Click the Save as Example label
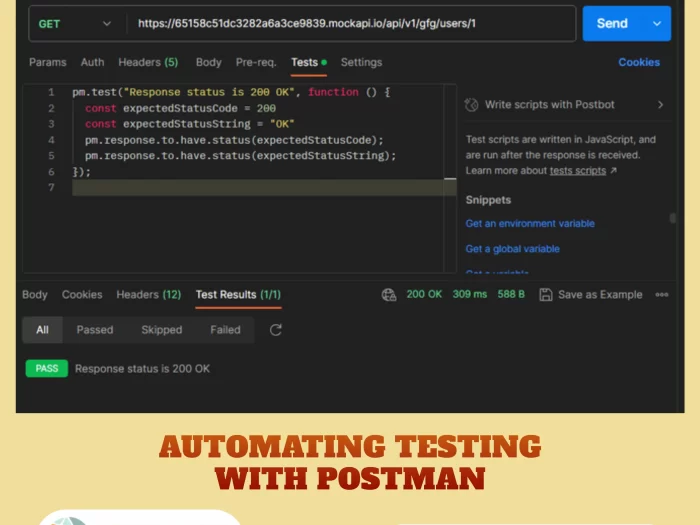Image resolution: width=700 pixels, height=525 pixels. [x=600, y=295]
